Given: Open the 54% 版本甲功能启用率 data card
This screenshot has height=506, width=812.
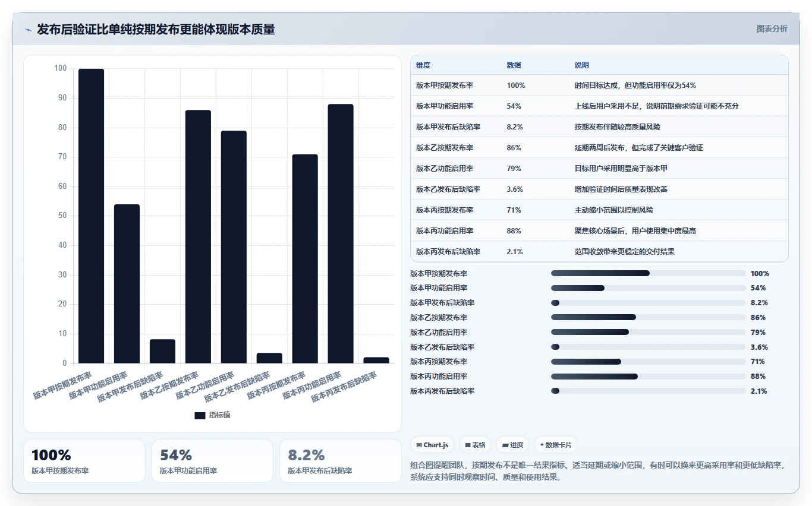Looking at the screenshot, I should pyautogui.click(x=213, y=461).
